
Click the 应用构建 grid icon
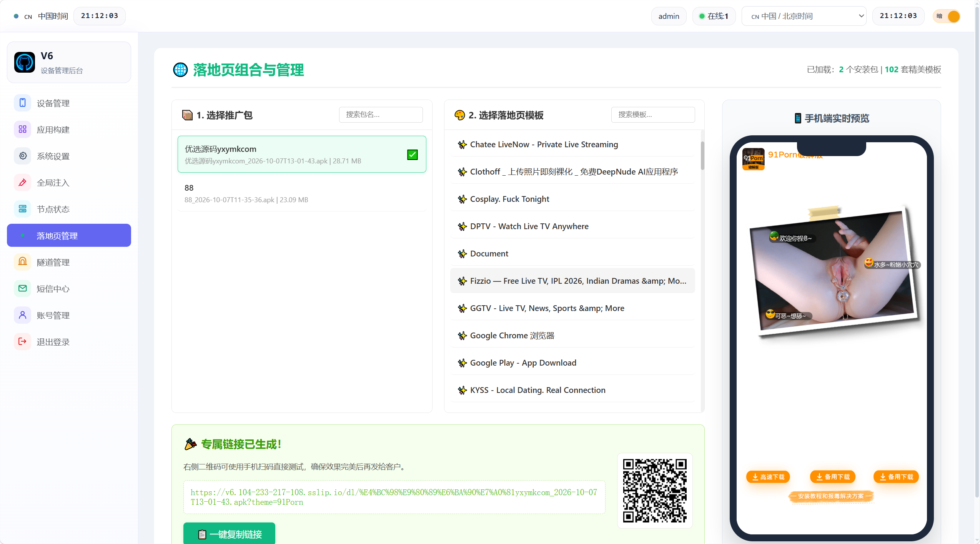coord(23,129)
